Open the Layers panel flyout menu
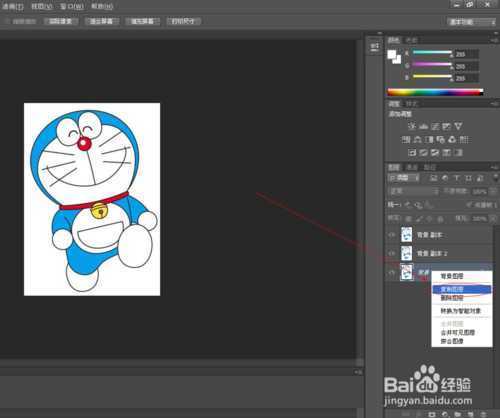This screenshot has width=500, height=418. [495, 167]
